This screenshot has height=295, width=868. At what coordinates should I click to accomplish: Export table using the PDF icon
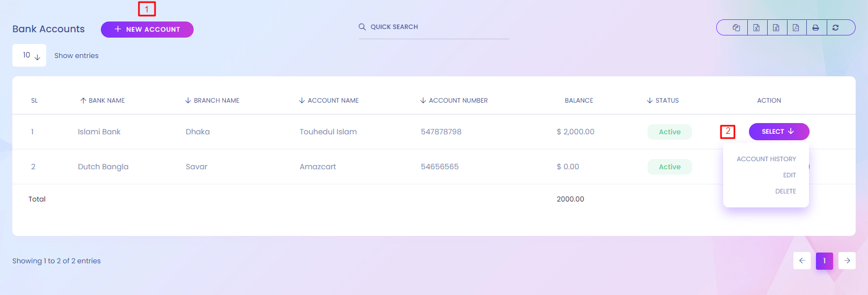(796, 27)
